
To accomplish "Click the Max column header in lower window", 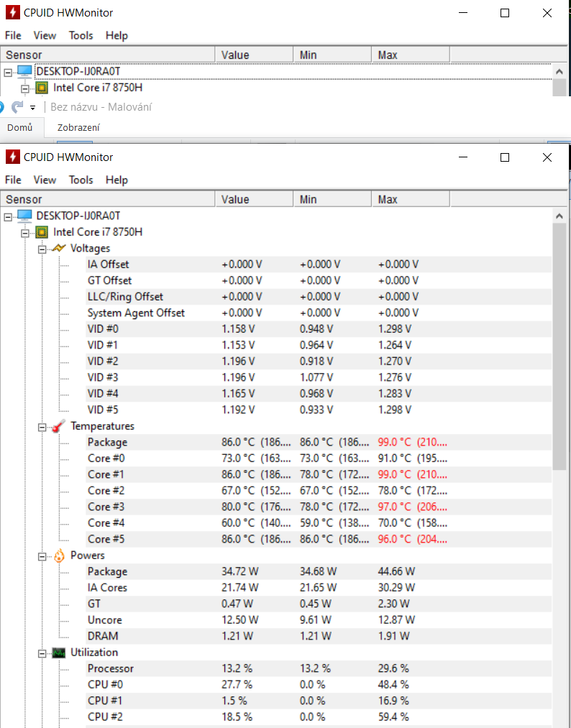I will 410,199.
